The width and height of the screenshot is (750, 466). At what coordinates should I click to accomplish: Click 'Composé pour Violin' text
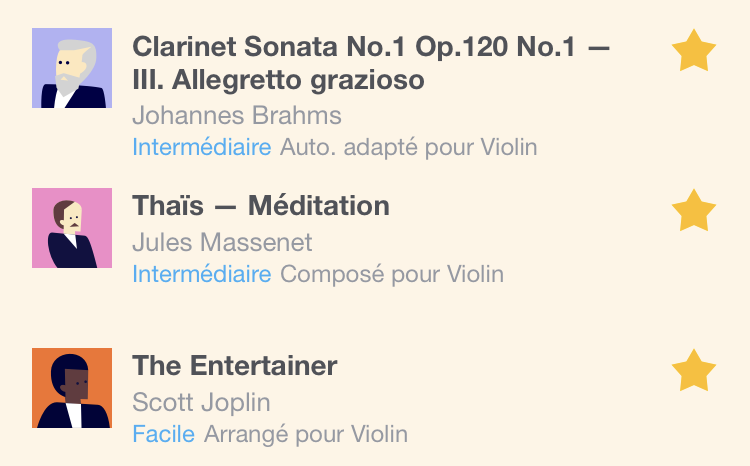[x=392, y=275]
